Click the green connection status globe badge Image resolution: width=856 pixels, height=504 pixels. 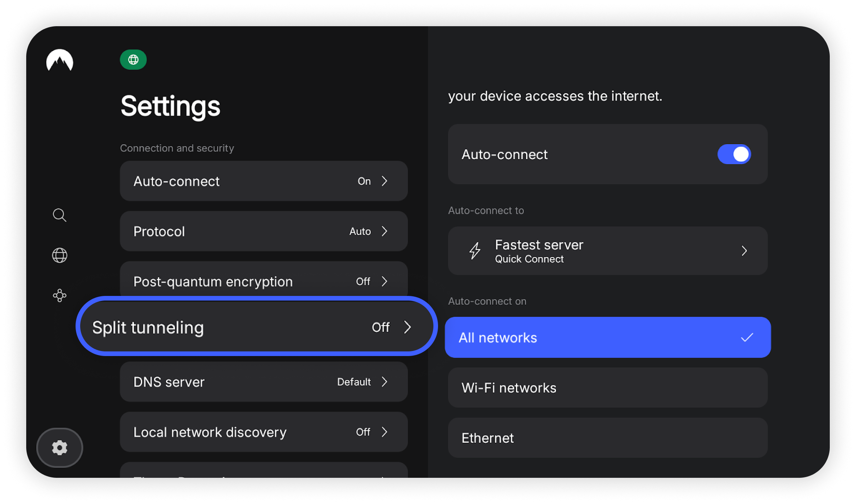133,60
